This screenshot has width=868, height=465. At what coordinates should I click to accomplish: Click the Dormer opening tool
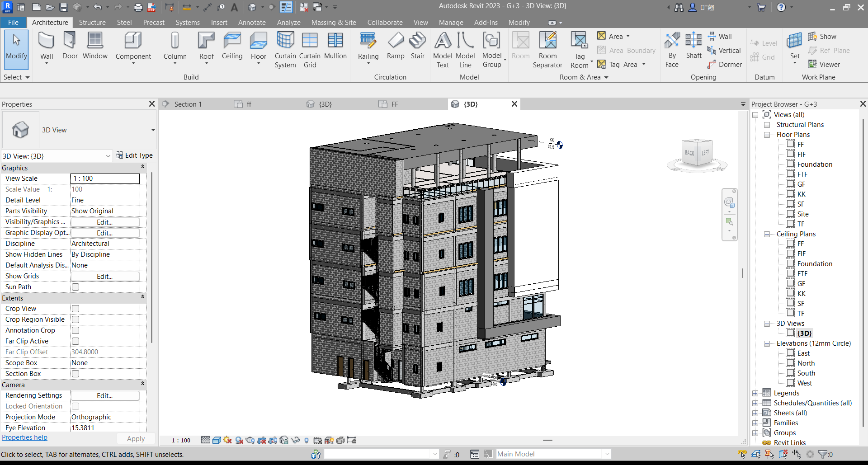(x=725, y=65)
